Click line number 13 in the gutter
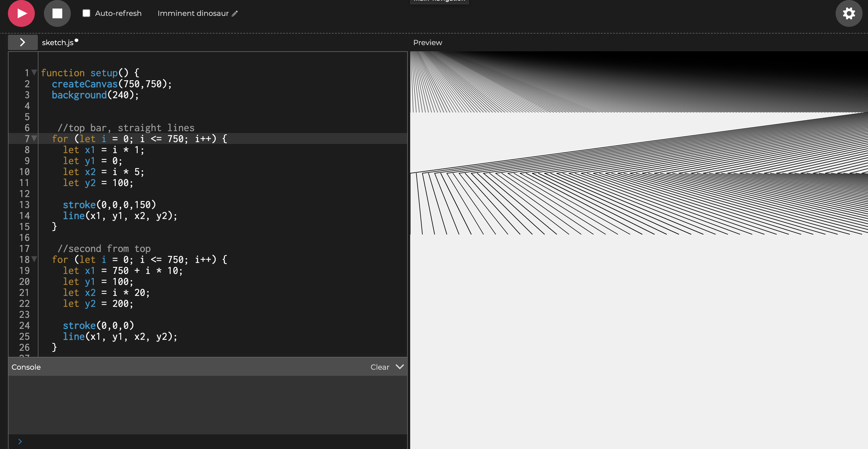Image resolution: width=868 pixels, height=449 pixels. tap(24, 205)
